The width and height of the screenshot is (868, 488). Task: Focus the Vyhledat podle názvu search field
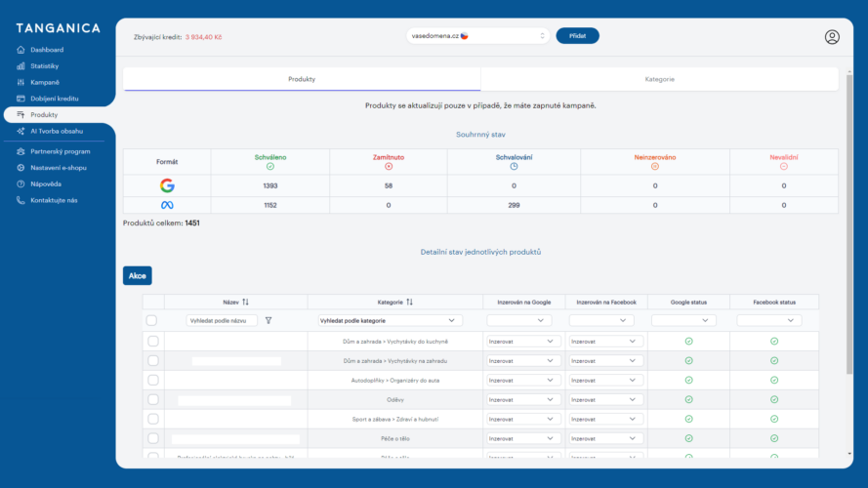(222, 320)
